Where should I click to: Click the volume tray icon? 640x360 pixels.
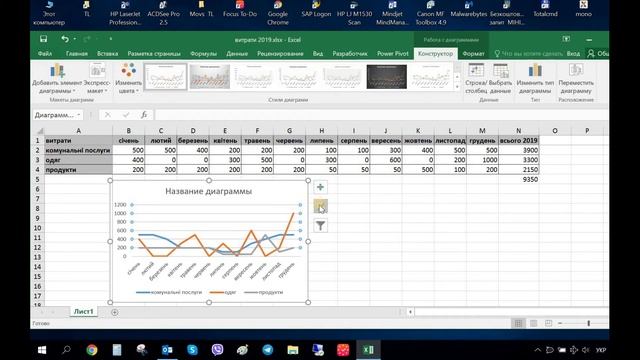tap(586, 350)
